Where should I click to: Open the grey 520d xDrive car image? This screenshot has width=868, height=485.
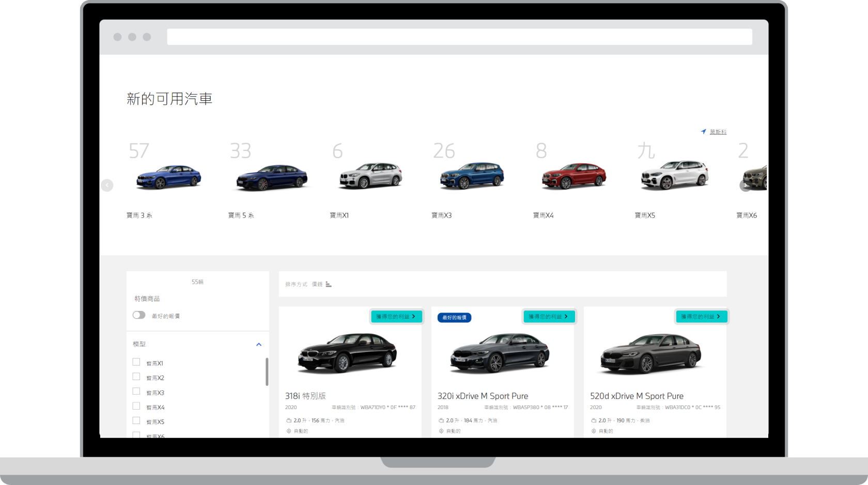point(652,353)
